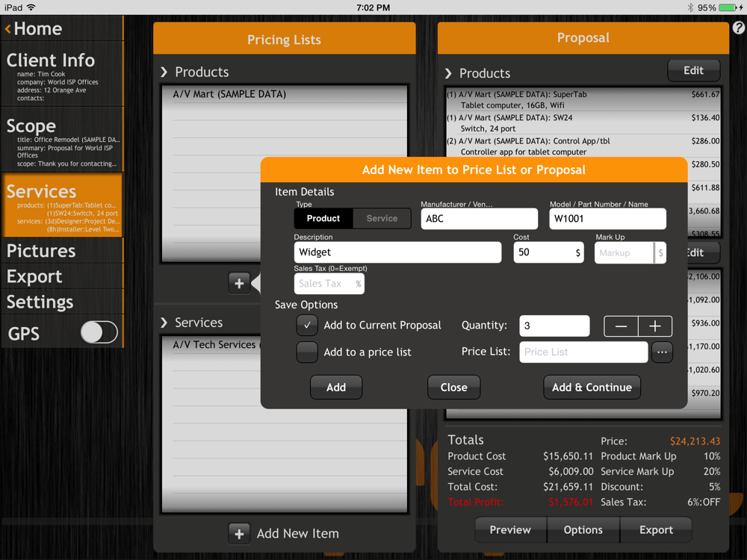Click the Description field containing Widget
Image resolution: width=747 pixels, height=560 pixels.
pyautogui.click(x=397, y=252)
